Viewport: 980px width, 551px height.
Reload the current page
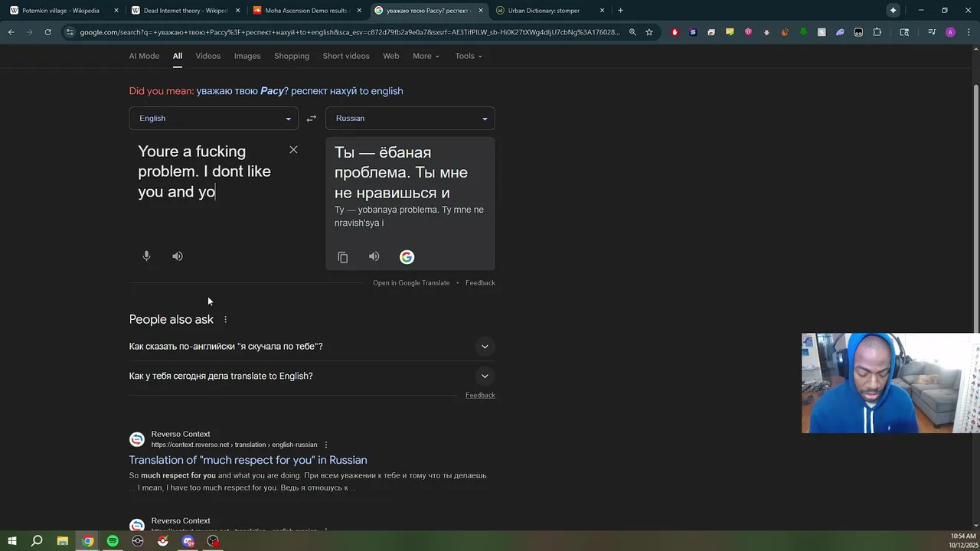[47, 32]
